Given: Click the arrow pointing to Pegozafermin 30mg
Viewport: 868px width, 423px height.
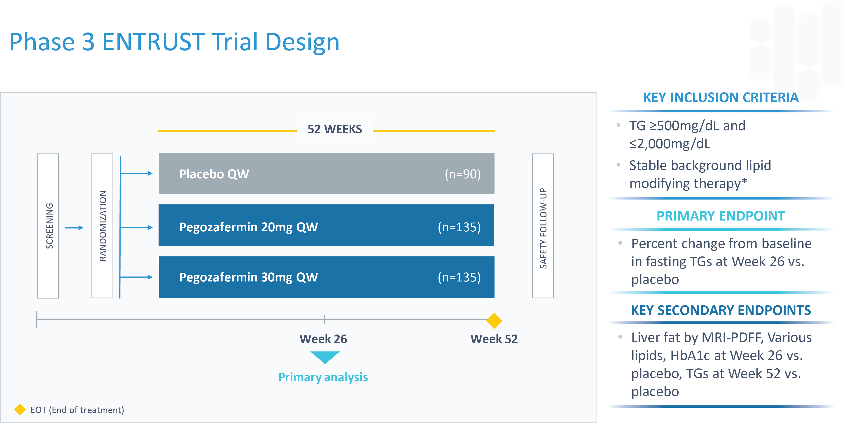Looking at the screenshot, I should [136, 277].
